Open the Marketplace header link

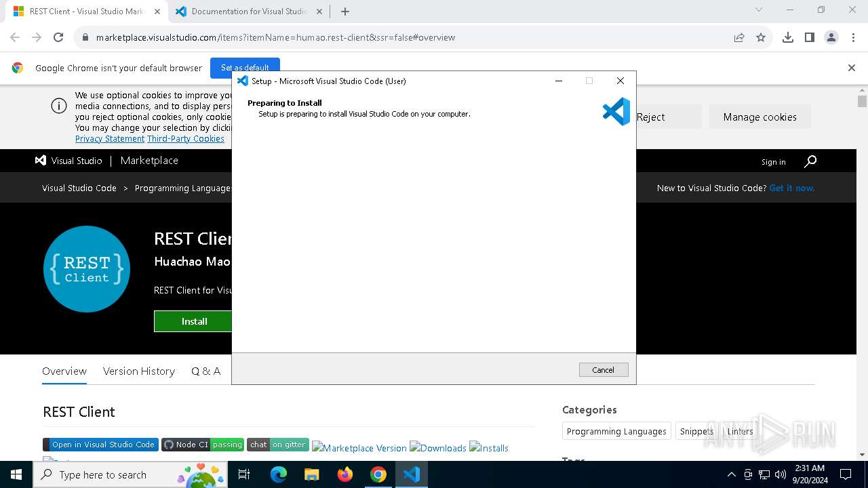pos(149,161)
